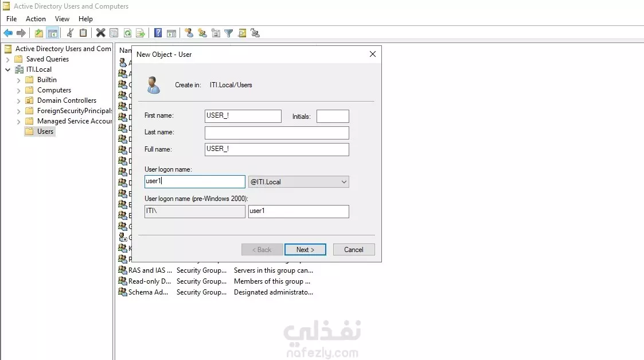Click the Read-only D... group icon
This screenshot has width=644, height=360.
point(122,281)
